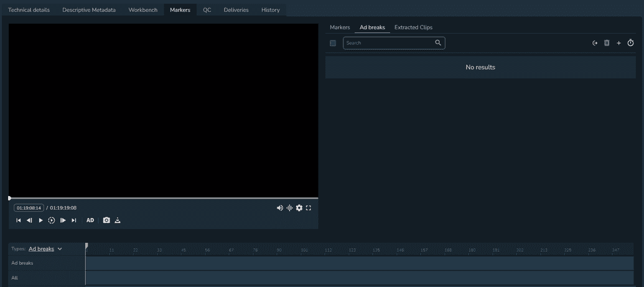The width and height of the screenshot is (644, 287).
Task: Expand the Types Ad breaks dropdown
Action: (45, 249)
